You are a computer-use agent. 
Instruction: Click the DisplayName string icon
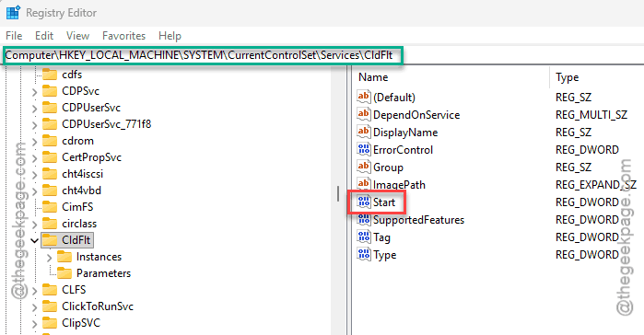pyautogui.click(x=364, y=132)
